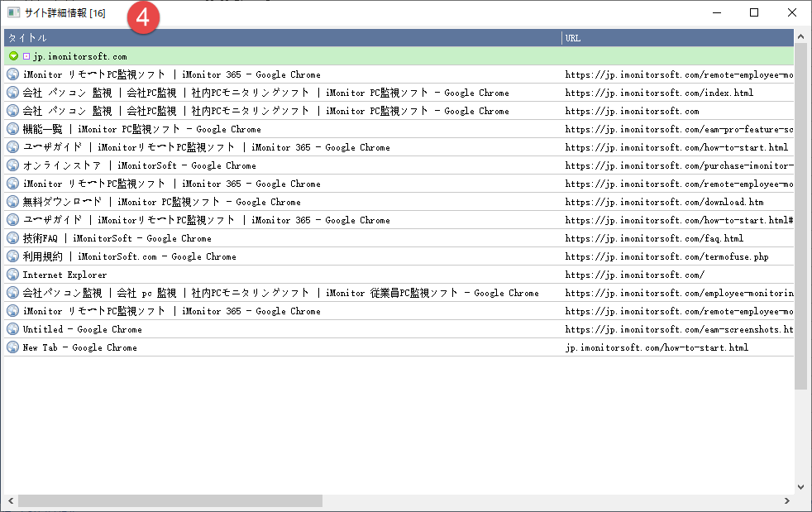Open the download.htm URL entry

664,202
